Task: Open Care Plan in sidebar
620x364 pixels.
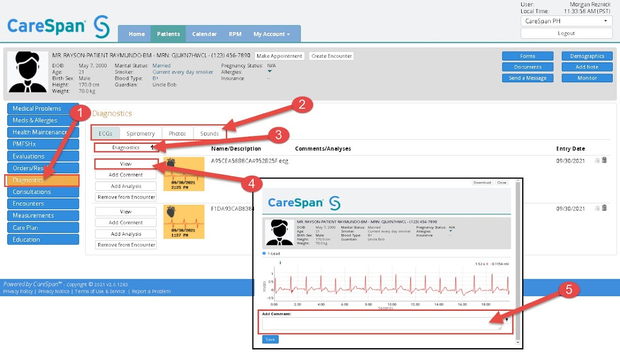Action: tap(43, 227)
